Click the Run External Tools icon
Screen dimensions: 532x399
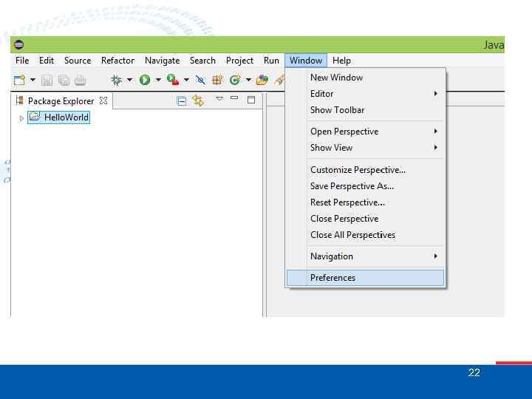tap(173, 80)
